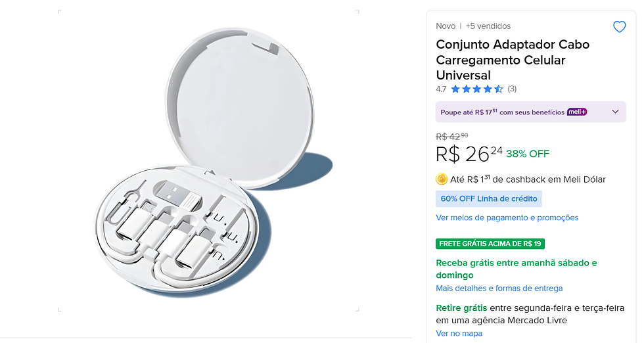The image size is (644, 343).
Task: Click the adapter kit product image
Action: [208, 160]
